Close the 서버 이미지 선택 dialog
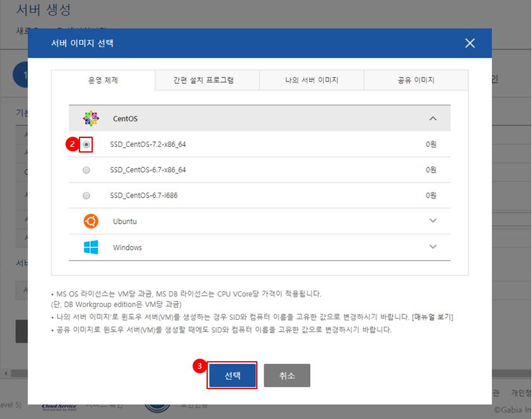Image resolution: width=532 pixels, height=419 pixels. click(470, 43)
